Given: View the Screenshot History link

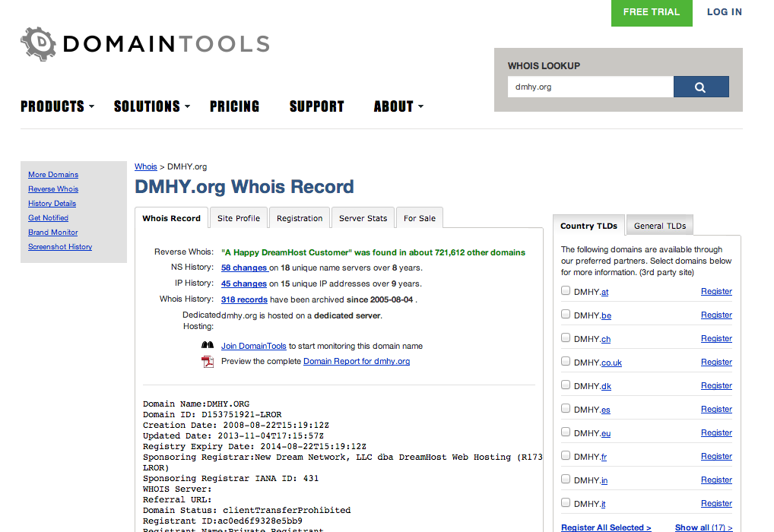Looking at the screenshot, I should (60, 247).
